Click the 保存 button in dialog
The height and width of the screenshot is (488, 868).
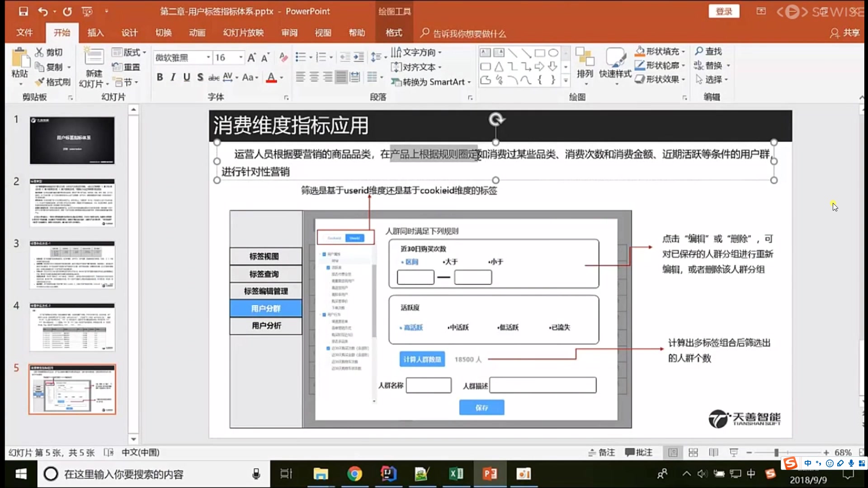click(481, 407)
